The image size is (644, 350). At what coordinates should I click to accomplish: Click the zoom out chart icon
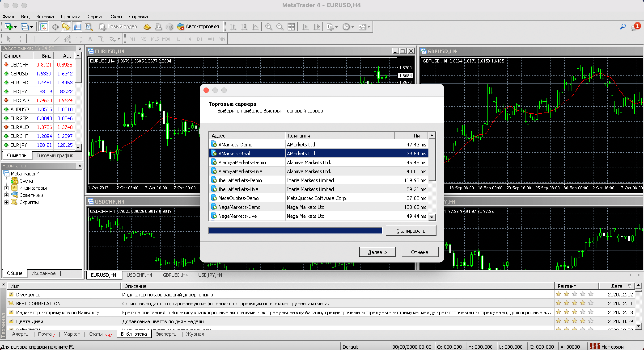(280, 27)
